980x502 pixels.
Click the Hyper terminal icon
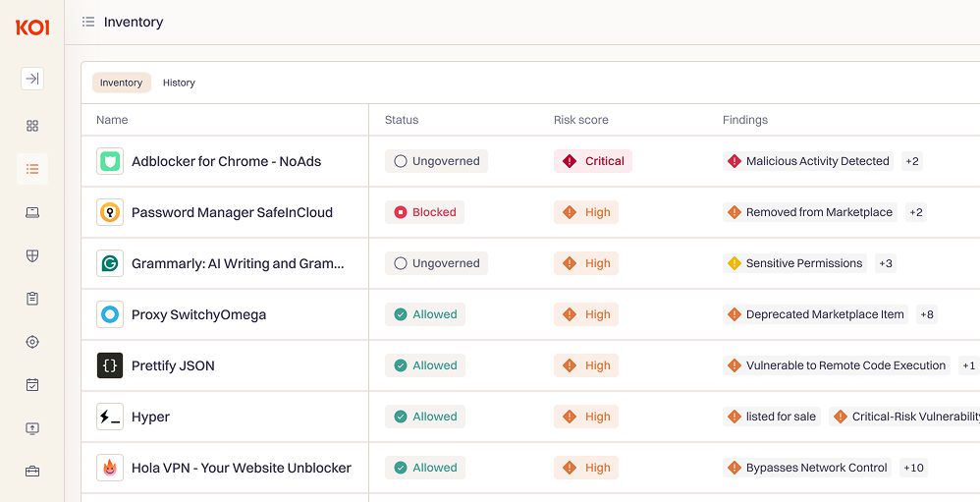coord(110,417)
